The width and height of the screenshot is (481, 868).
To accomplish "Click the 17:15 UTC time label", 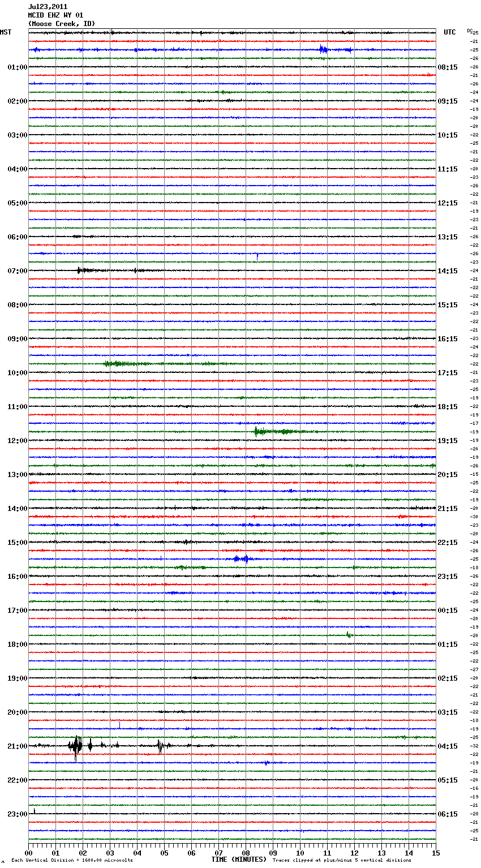I will 448,373.
